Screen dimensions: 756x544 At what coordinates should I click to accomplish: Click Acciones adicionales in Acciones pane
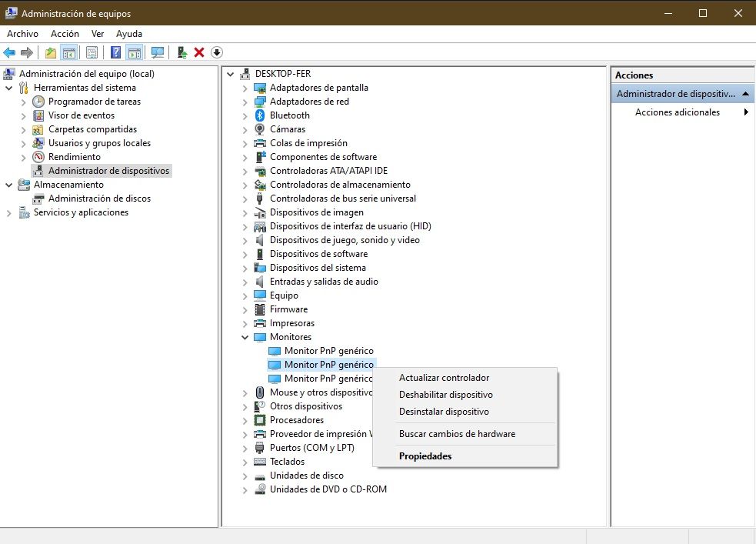(678, 112)
